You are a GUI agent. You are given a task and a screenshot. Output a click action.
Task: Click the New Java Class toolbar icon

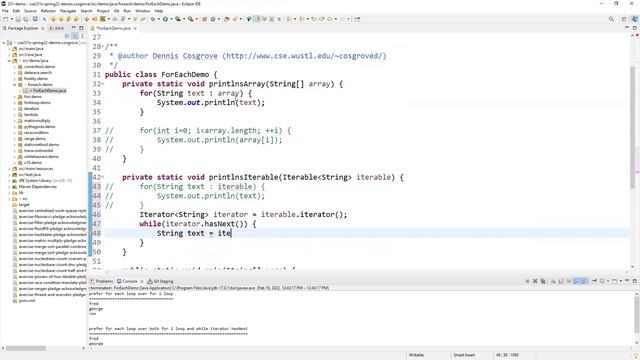tap(213, 19)
